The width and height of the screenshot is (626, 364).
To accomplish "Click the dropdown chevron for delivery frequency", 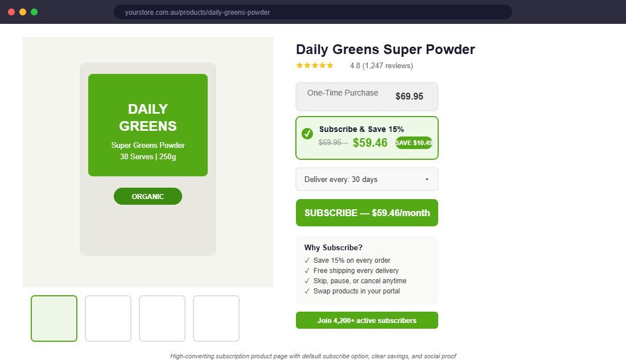I will pyautogui.click(x=427, y=179).
